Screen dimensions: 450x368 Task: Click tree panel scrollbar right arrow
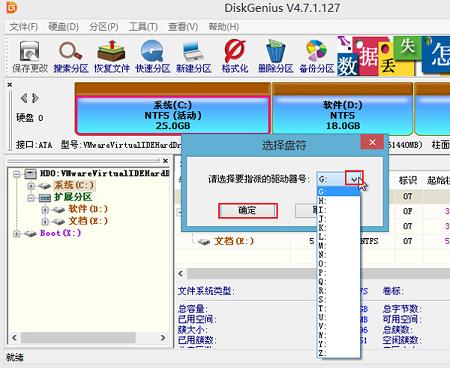(163, 338)
